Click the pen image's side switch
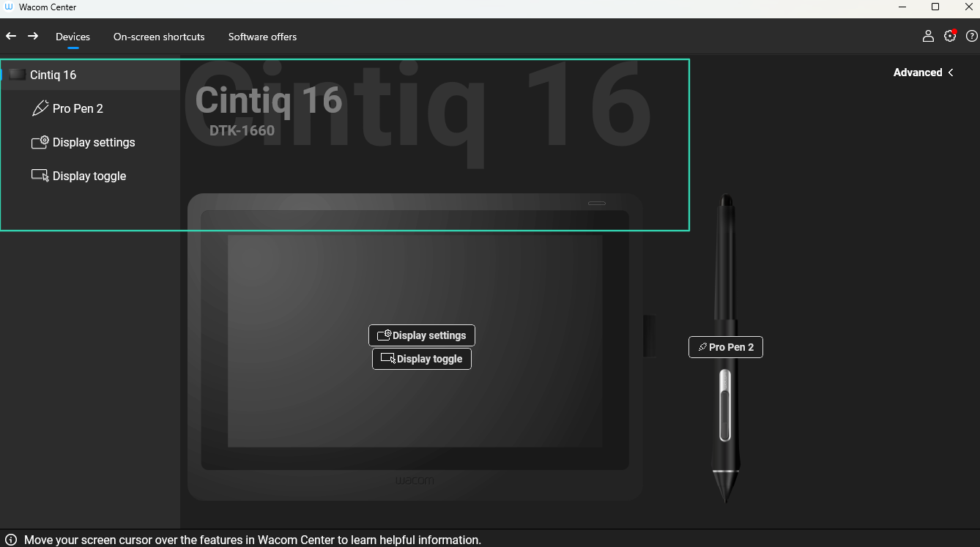The width and height of the screenshot is (980, 547). [x=725, y=405]
